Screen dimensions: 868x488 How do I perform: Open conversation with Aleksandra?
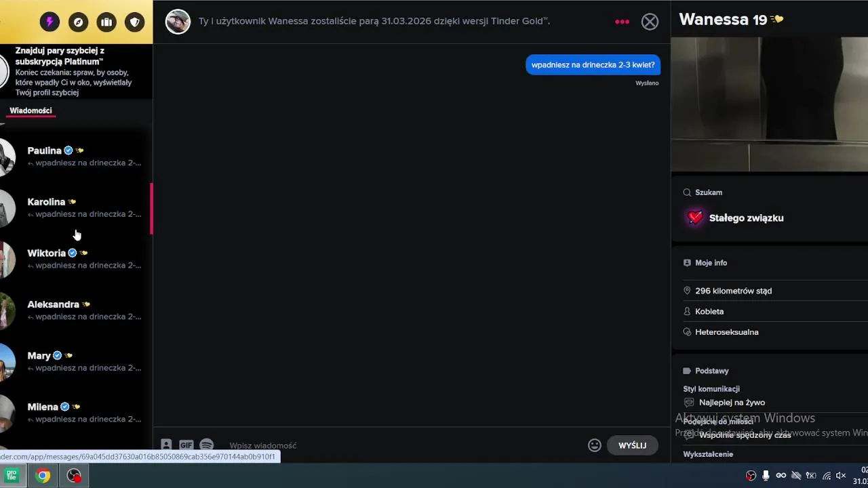[75, 310]
